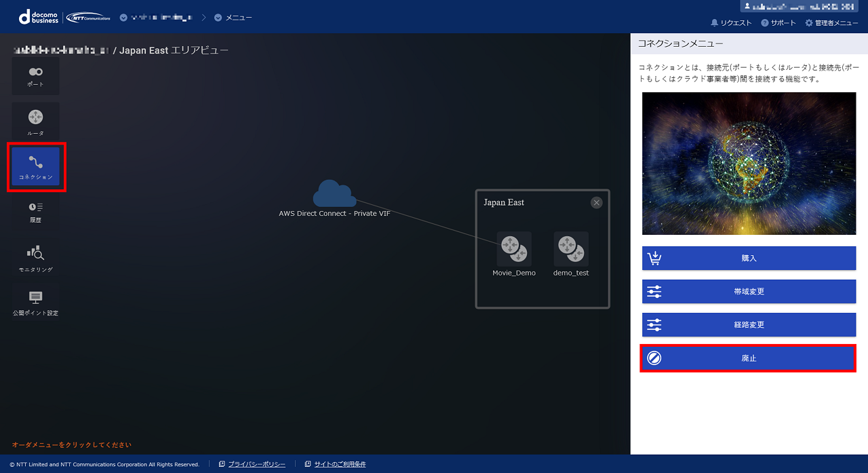Open the Port (ポート) sidebar icon

(x=35, y=75)
